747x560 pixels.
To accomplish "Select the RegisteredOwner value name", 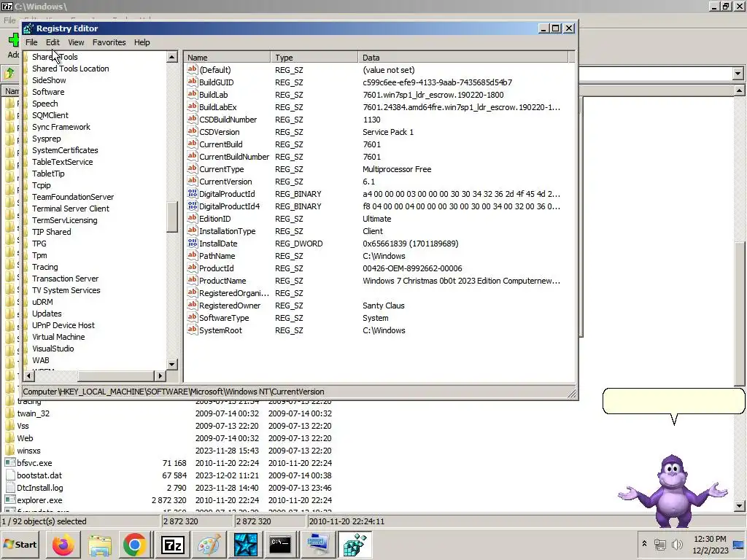I will 230,306.
